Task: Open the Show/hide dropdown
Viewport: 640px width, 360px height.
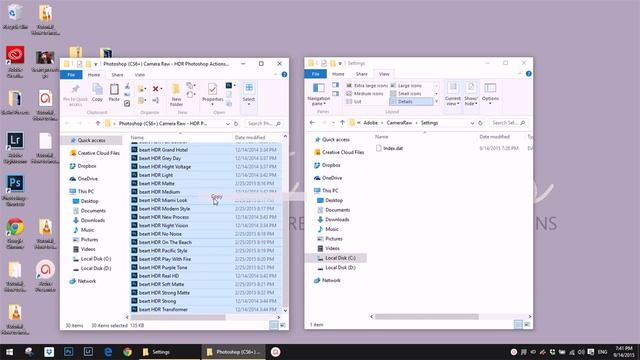Action: click(471, 94)
